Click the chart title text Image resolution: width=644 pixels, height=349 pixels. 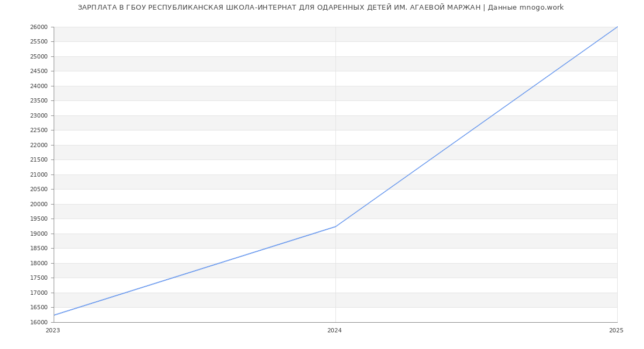click(320, 8)
